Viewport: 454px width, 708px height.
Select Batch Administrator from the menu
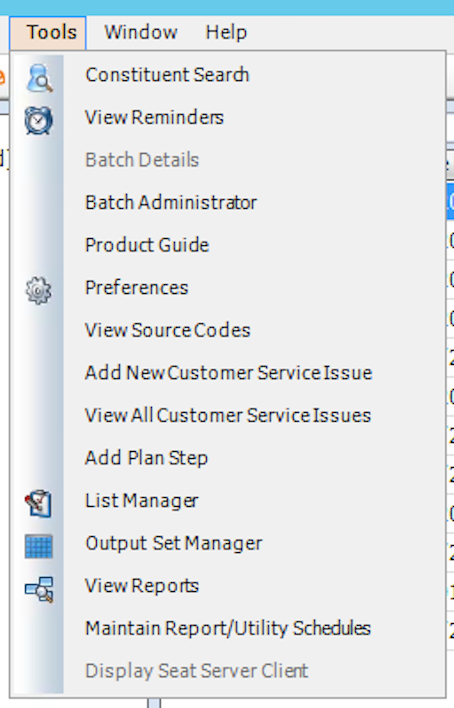171,202
